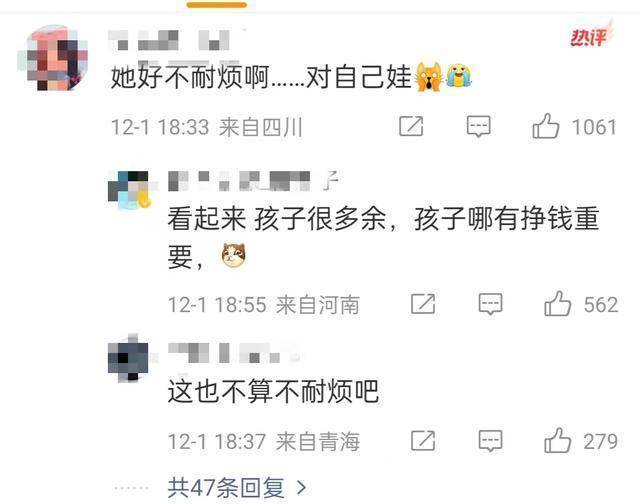Tap the 热评 hot comment badge
The image size is (640, 504).
click(590, 36)
